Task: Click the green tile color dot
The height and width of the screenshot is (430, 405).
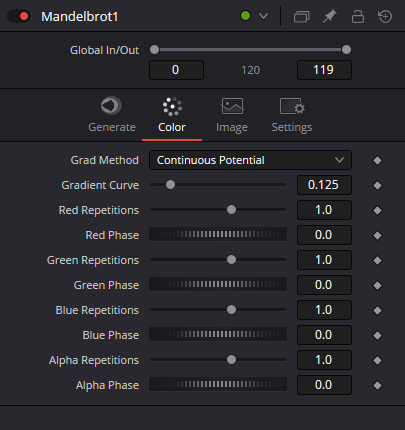Action: coord(245,16)
